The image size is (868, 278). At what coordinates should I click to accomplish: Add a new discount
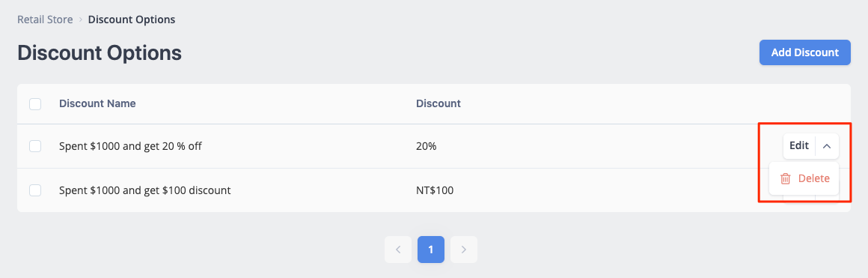tap(805, 52)
